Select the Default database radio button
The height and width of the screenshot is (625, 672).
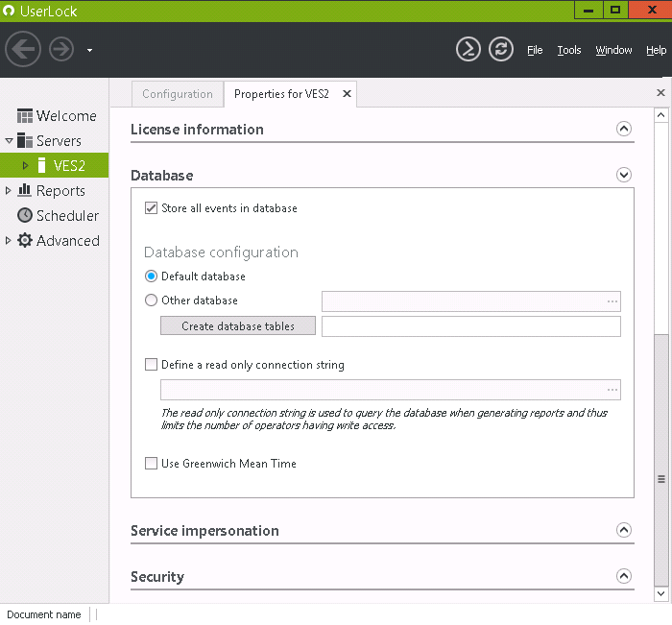coord(151,276)
